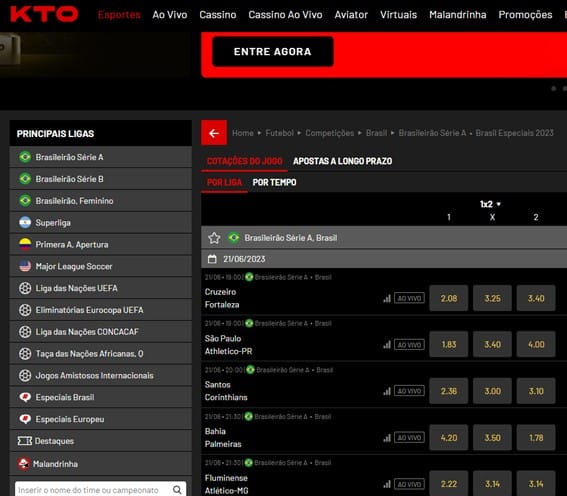Select the Por Tempo tab

pyautogui.click(x=274, y=182)
